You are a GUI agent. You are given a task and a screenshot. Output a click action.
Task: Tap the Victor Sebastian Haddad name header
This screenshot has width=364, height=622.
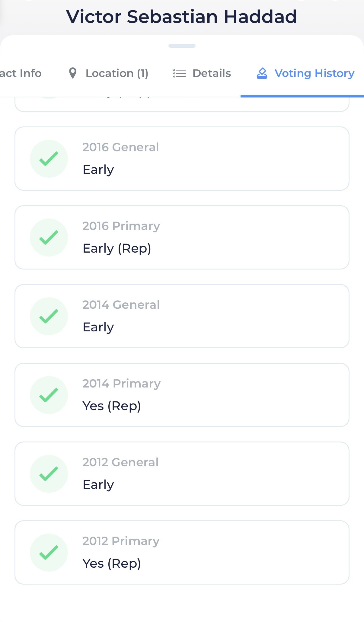pyautogui.click(x=182, y=17)
